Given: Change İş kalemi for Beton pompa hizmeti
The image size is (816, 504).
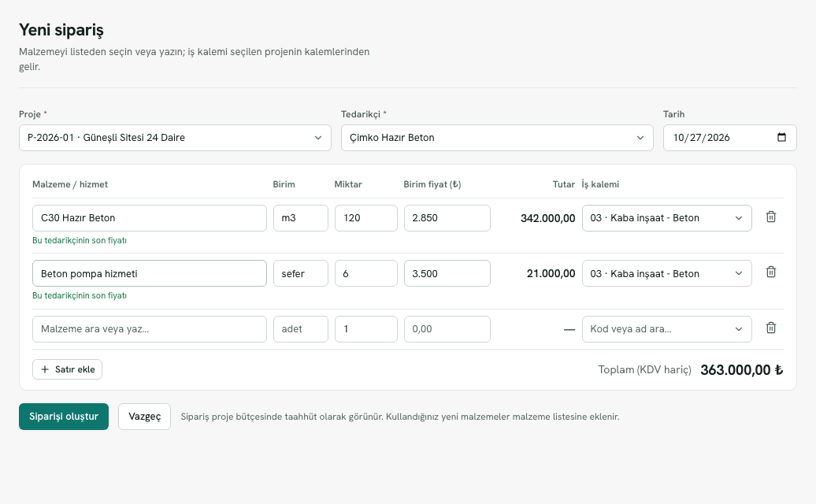Looking at the screenshot, I should [x=666, y=273].
